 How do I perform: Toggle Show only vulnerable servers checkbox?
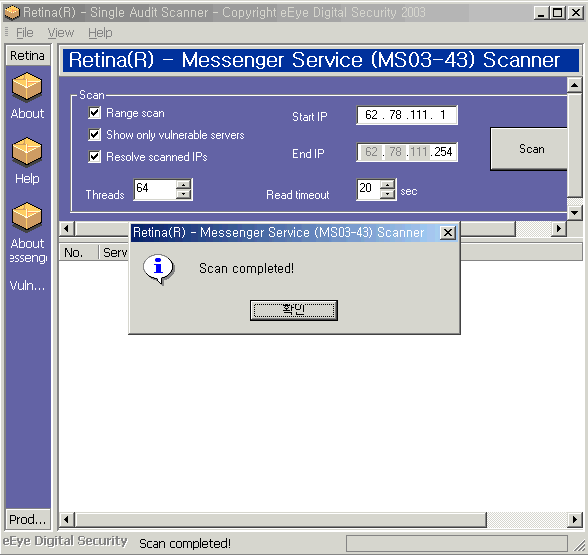(94, 134)
